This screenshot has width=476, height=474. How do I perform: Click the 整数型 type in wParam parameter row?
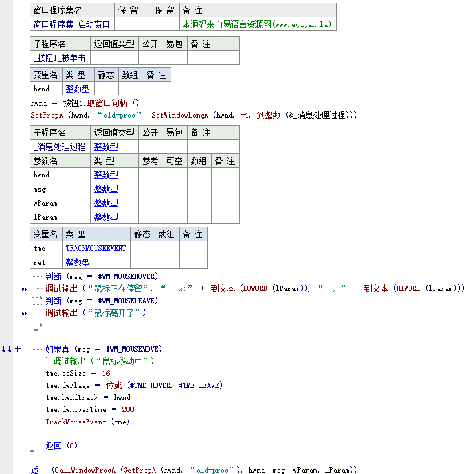click(x=106, y=203)
